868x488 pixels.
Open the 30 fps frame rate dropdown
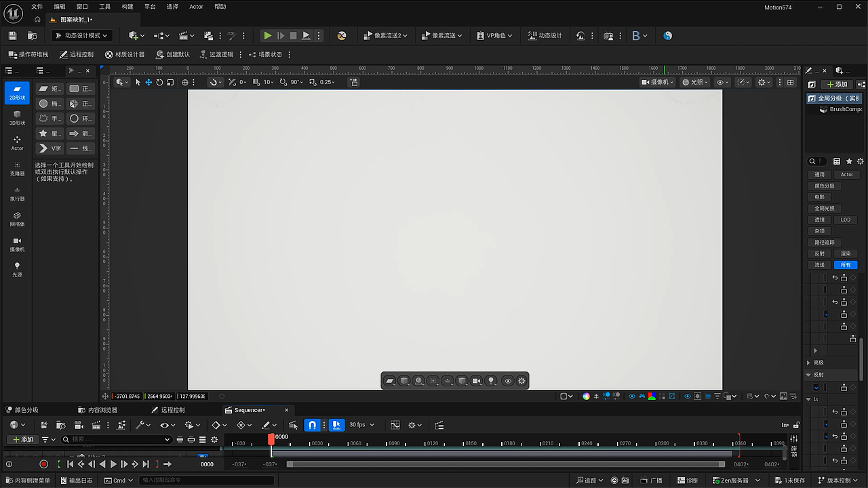tap(361, 425)
